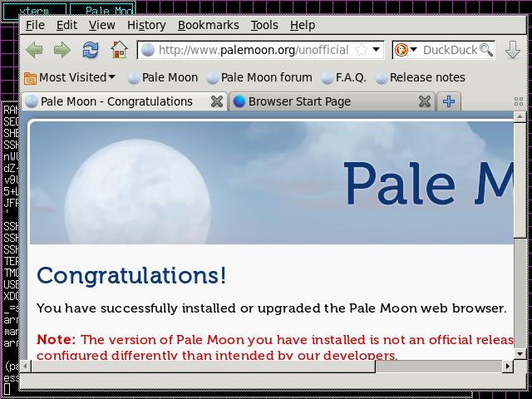Click the Most Visited folder icon
This screenshot has width=532, height=399.
pos(30,78)
